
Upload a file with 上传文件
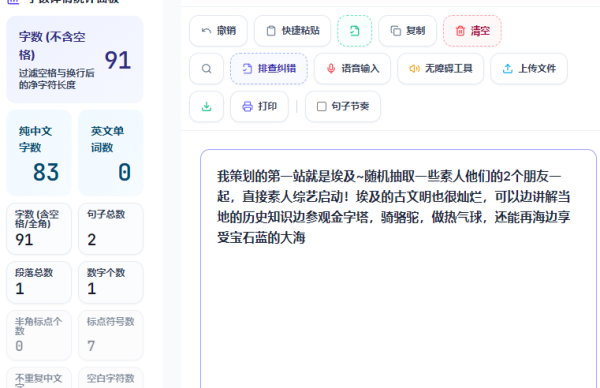529,69
